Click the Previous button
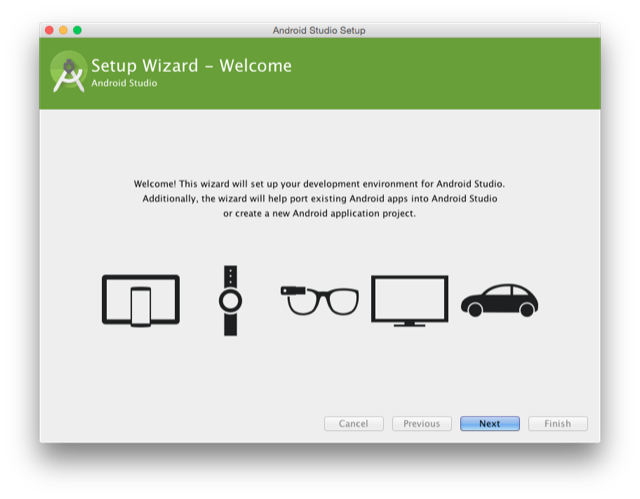Image resolution: width=640 pixels, height=499 pixels. coord(422,424)
